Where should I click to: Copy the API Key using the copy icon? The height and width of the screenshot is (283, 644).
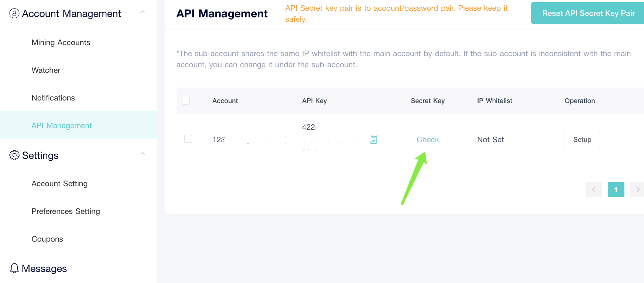coord(374,139)
